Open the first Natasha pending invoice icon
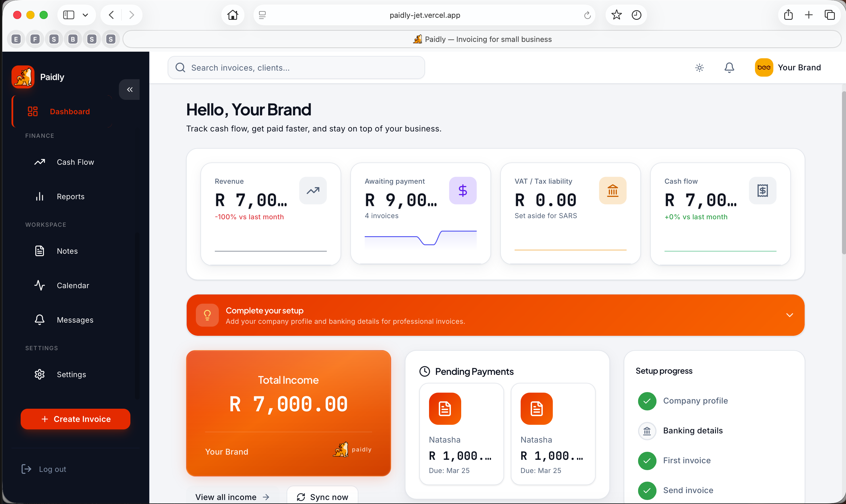This screenshot has width=846, height=504. (445, 408)
